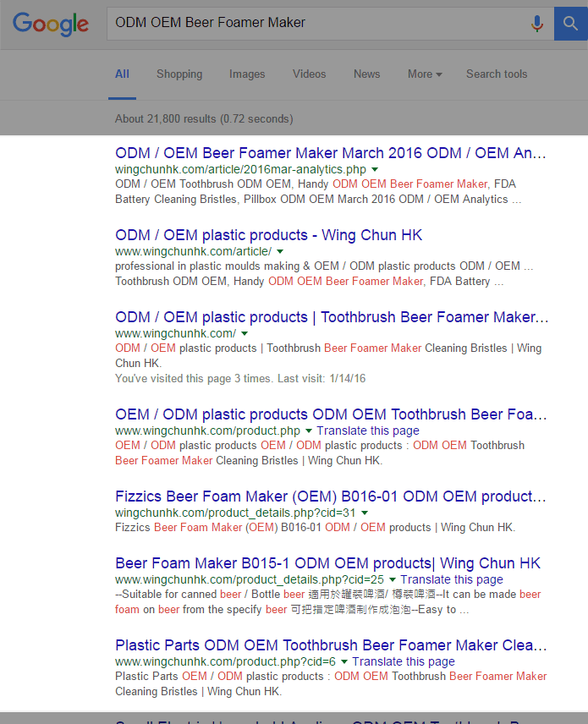Open 'OEM / ODM plastic products ODM OEM Toothbrush' result
The width and height of the screenshot is (588, 724).
click(x=331, y=414)
